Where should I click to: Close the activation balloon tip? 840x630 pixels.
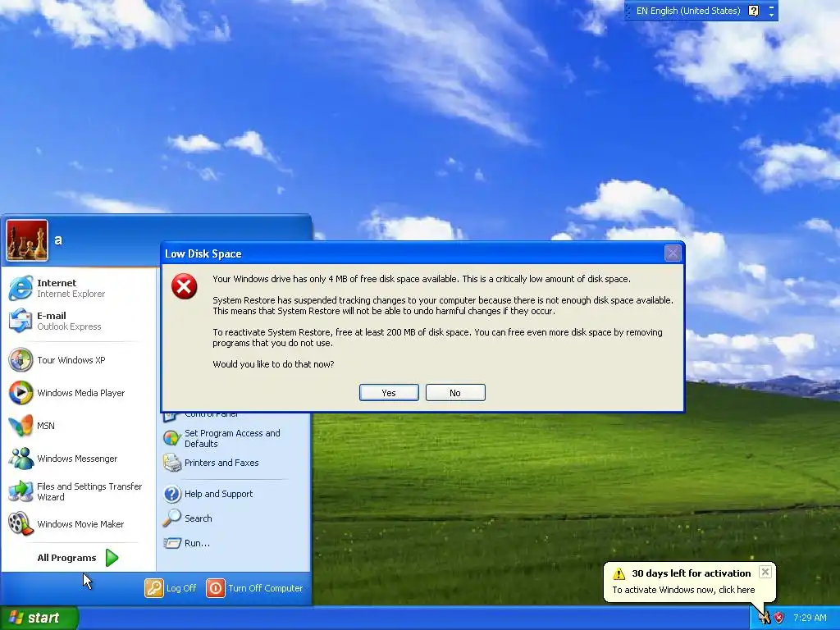[x=765, y=572]
